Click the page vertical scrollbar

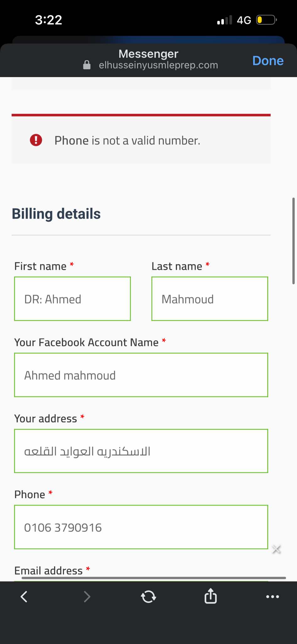click(294, 241)
